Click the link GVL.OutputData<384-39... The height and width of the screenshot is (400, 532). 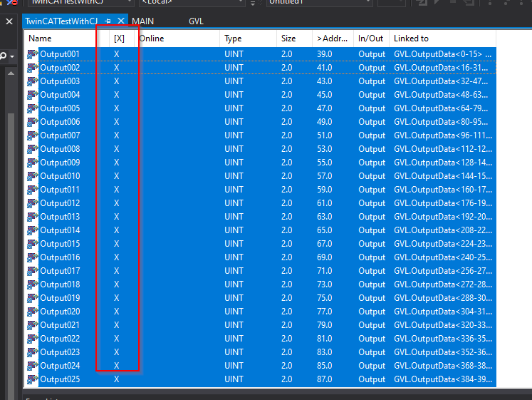pyautogui.click(x=443, y=379)
